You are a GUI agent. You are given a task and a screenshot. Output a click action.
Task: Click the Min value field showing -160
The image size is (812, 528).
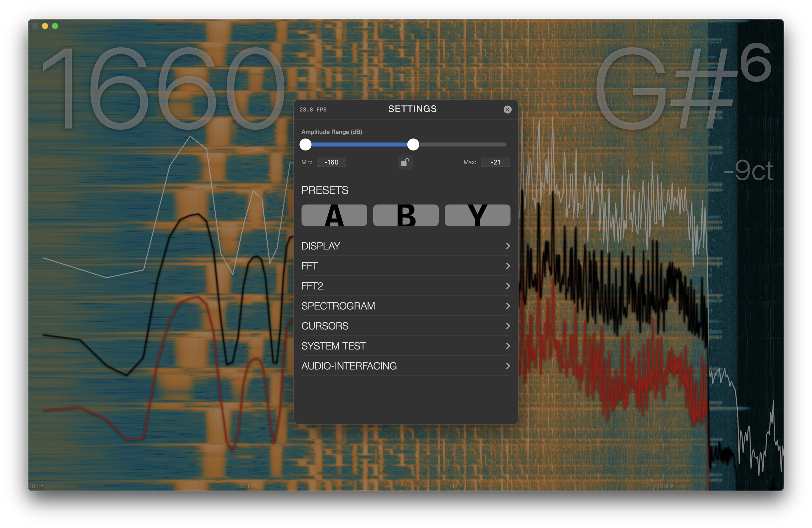point(331,162)
